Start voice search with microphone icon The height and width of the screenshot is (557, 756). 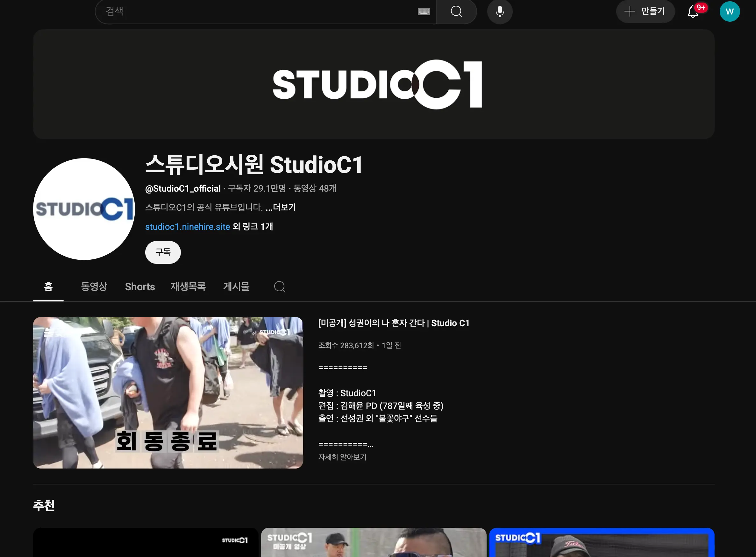[500, 11]
